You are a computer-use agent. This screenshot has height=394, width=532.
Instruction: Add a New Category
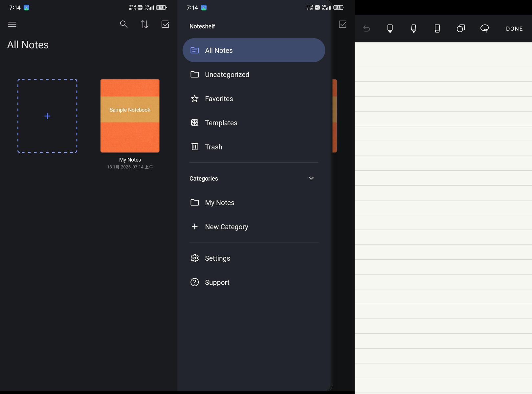(254, 227)
